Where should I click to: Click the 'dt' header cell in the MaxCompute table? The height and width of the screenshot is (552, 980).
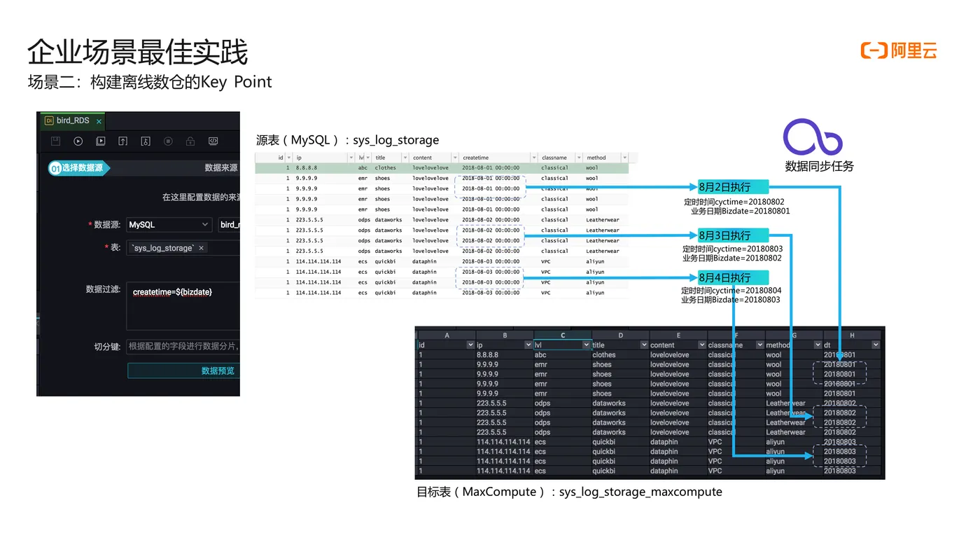(x=852, y=345)
